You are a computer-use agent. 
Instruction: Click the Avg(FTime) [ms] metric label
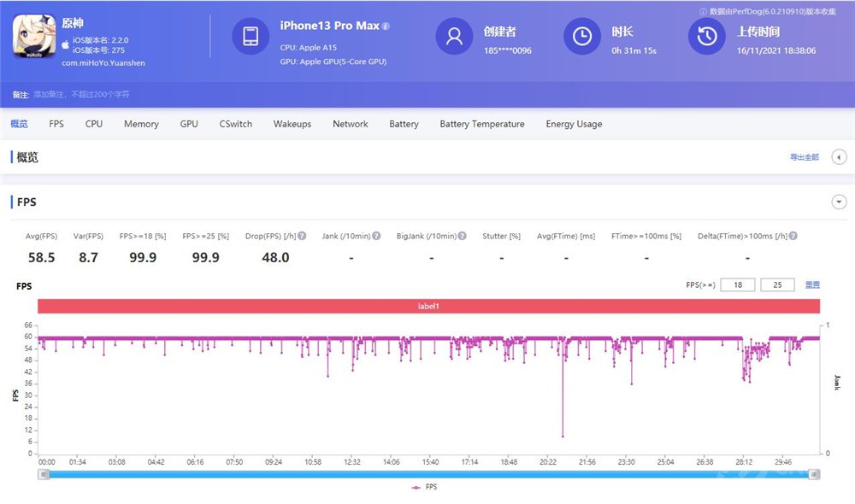[x=566, y=236]
